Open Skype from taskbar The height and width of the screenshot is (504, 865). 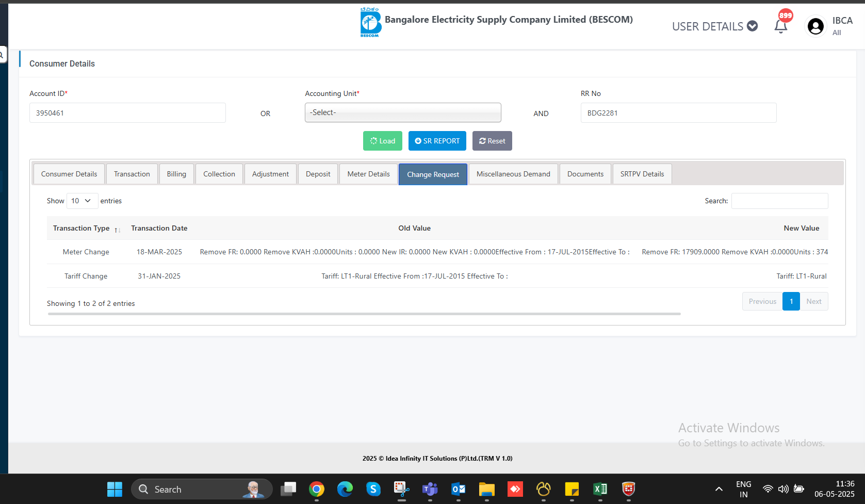click(x=373, y=489)
